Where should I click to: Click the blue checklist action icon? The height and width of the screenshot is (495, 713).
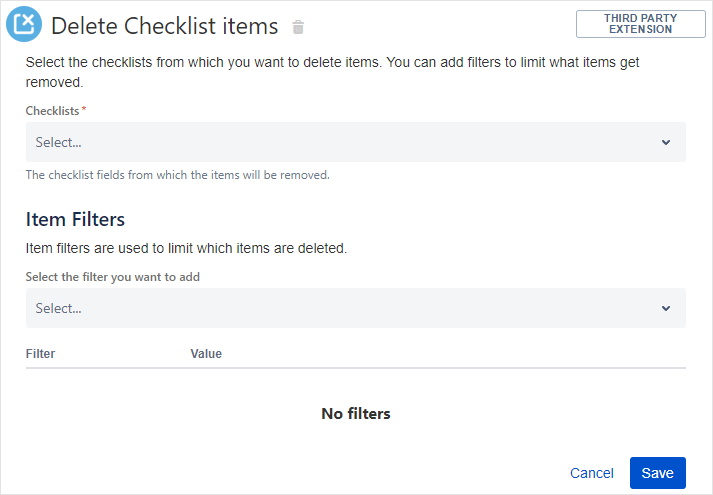point(24,24)
